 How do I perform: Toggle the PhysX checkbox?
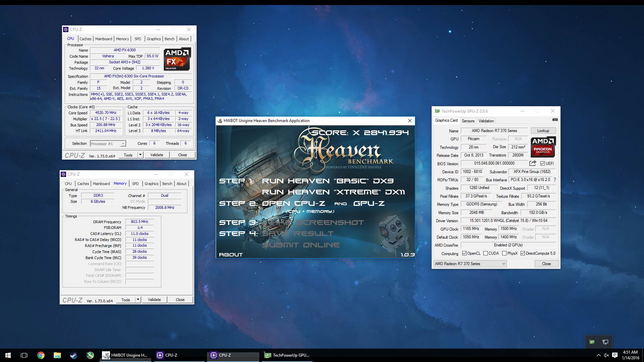pyautogui.click(x=504, y=253)
